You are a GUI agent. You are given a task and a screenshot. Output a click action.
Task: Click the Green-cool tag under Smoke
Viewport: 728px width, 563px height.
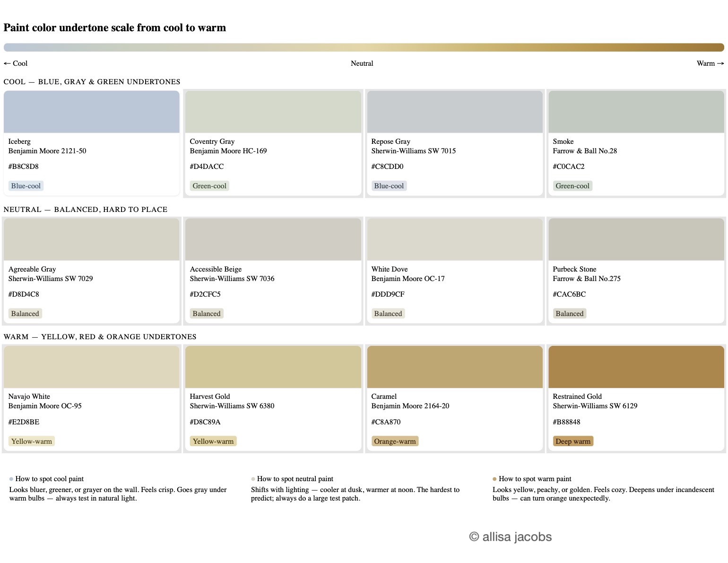(572, 186)
